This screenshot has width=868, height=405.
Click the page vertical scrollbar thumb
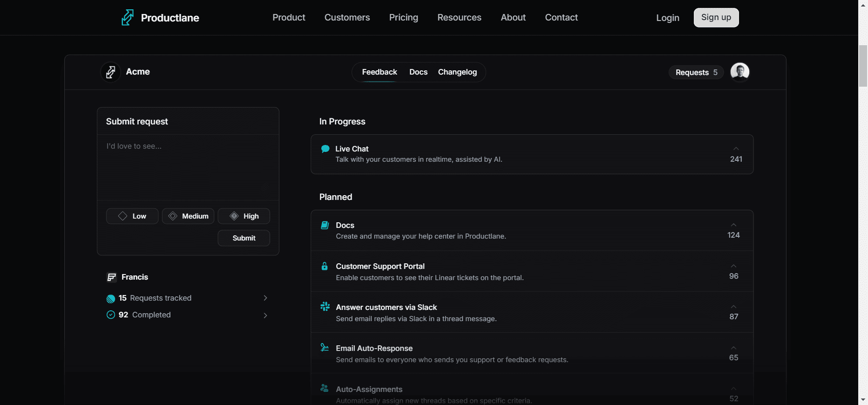pos(863,66)
